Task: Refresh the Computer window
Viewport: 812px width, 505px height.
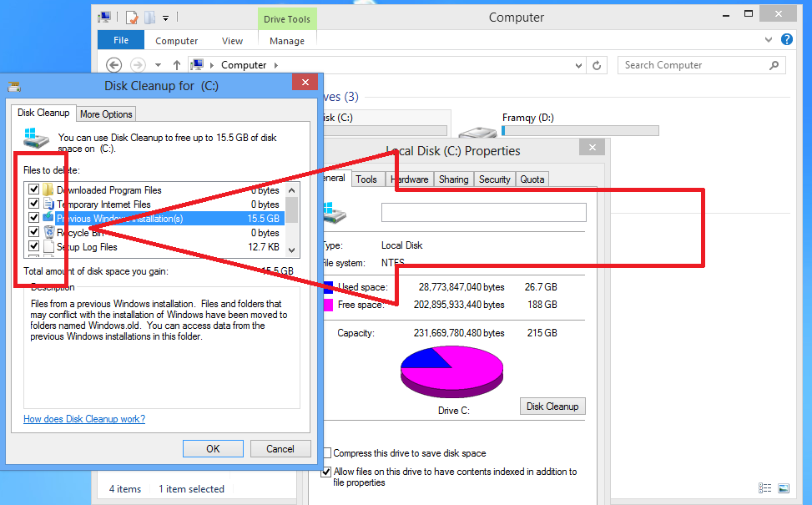Action: (x=597, y=65)
